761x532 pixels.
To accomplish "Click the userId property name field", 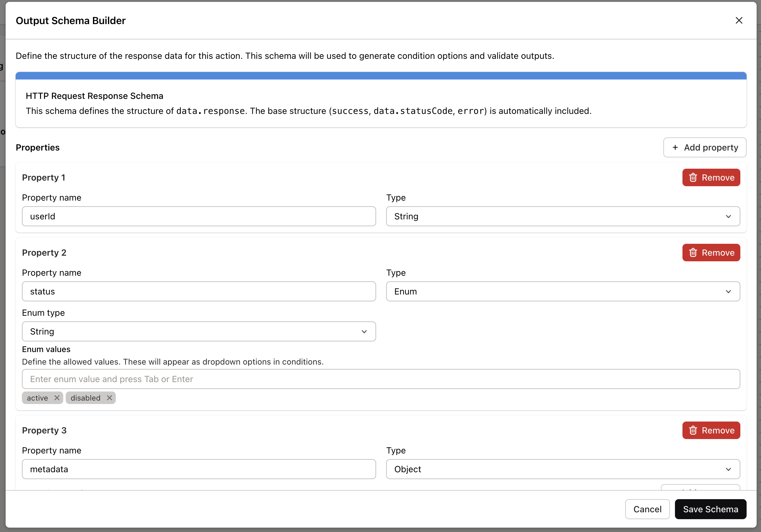I will pyautogui.click(x=198, y=217).
